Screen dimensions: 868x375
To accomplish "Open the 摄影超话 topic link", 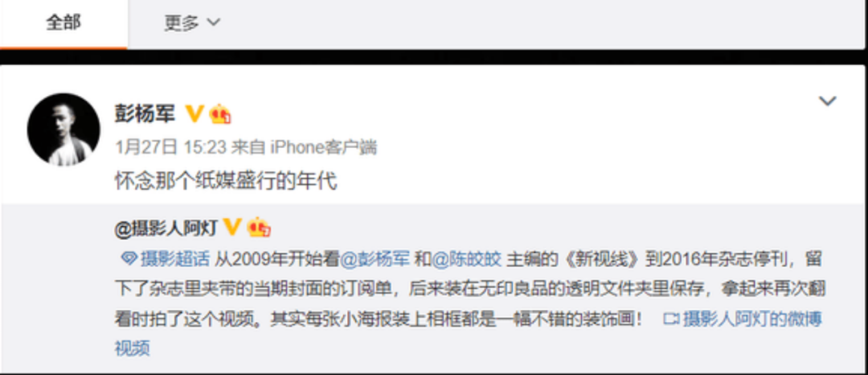I will (x=175, y=258).
